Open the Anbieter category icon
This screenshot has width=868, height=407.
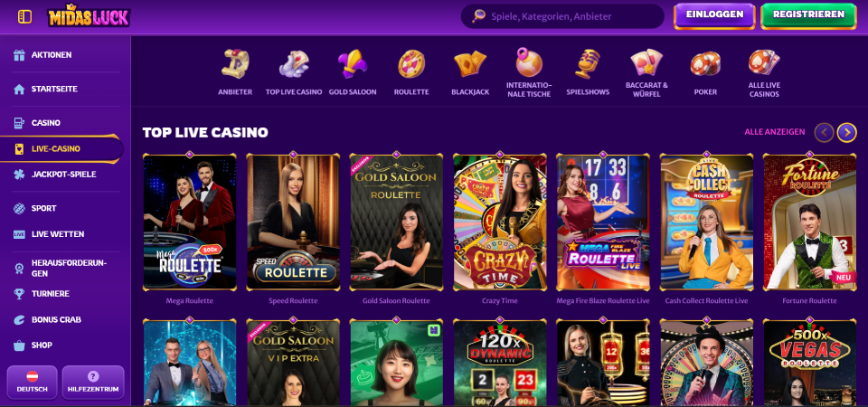click(235, 63)
